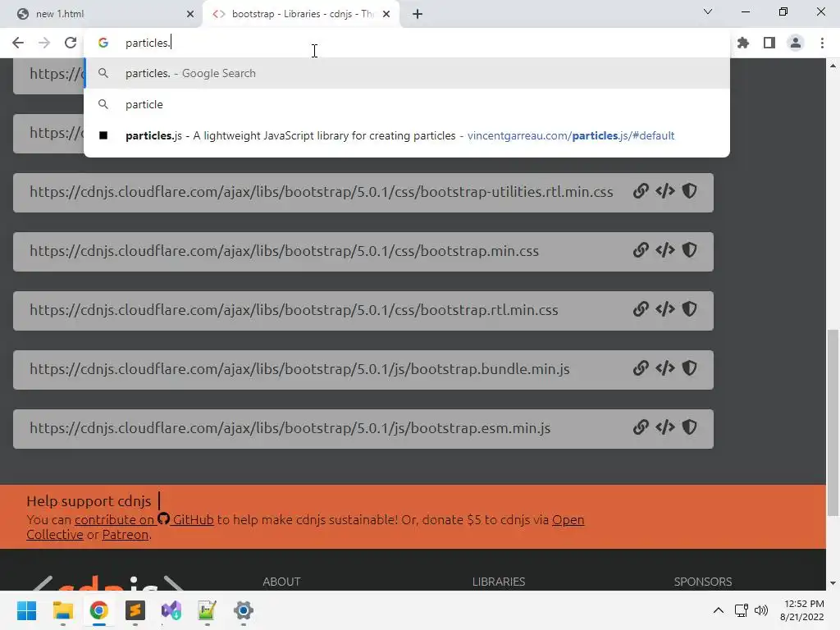Click LIBRARIES footer heading

click(x=498, y=582)
